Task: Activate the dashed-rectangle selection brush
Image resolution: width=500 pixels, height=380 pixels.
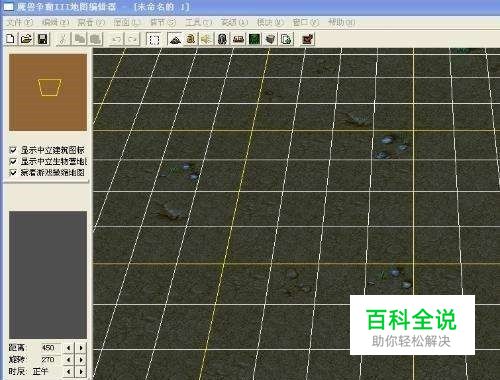Action: tap(153, 39)
